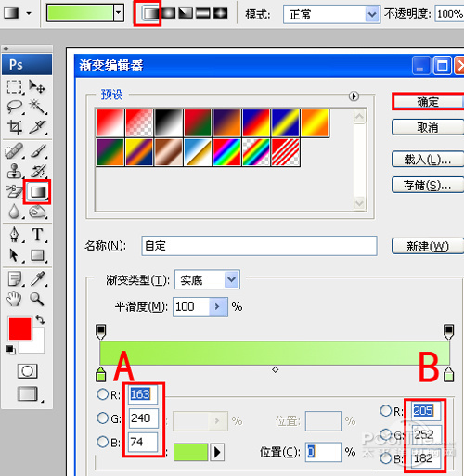Choose diamond gradient style
The width and height of the screenshot is (464, 476).
click(x=221, y=13)
